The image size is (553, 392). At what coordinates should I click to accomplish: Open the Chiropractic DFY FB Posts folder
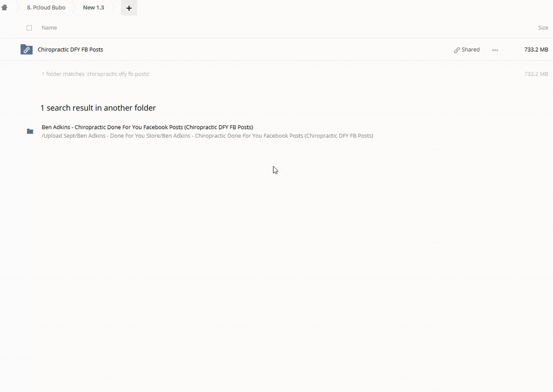pyautogui.click(x=70, y=50)
